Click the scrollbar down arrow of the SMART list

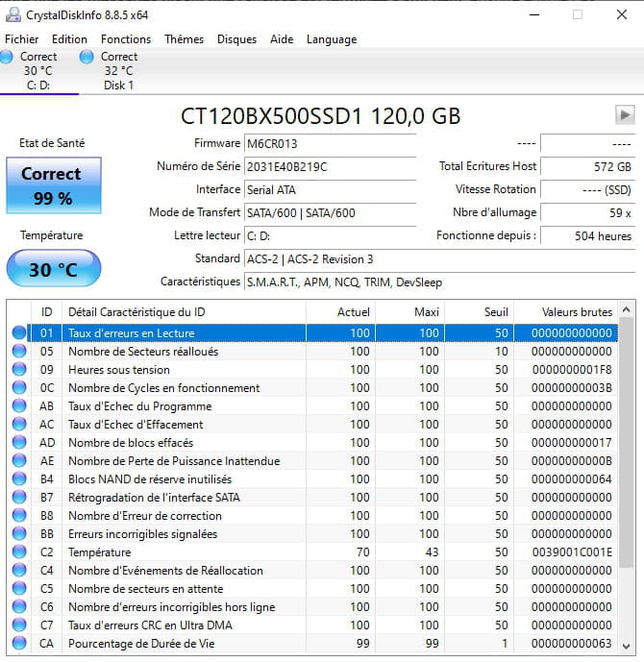pos(627,646)
